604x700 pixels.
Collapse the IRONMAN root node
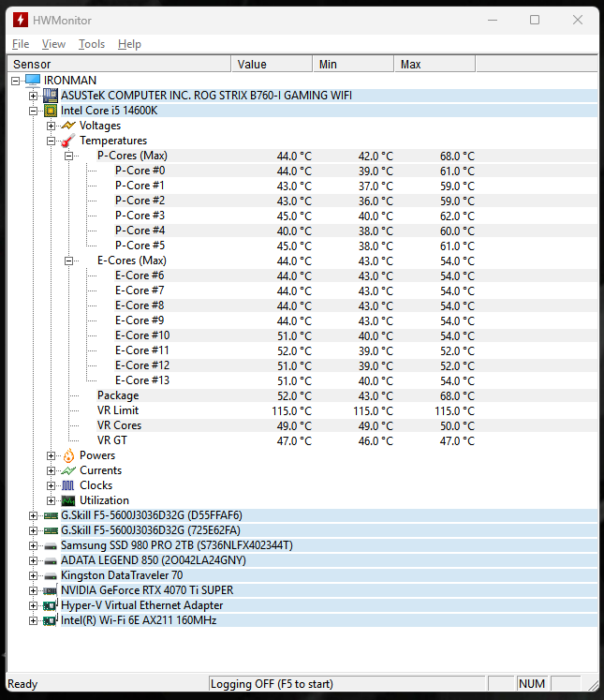(x=16, y=81)
